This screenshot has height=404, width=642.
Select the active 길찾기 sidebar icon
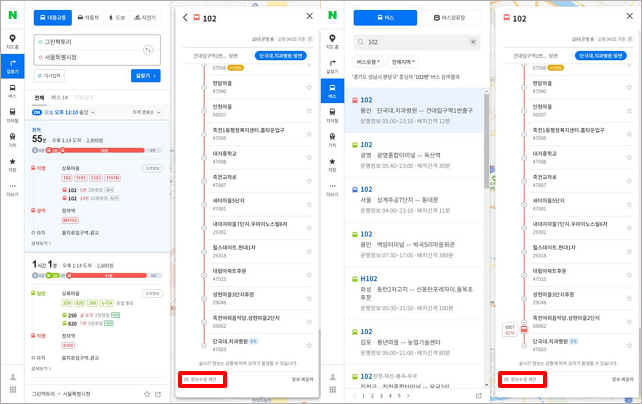click(x=12, y=66)
